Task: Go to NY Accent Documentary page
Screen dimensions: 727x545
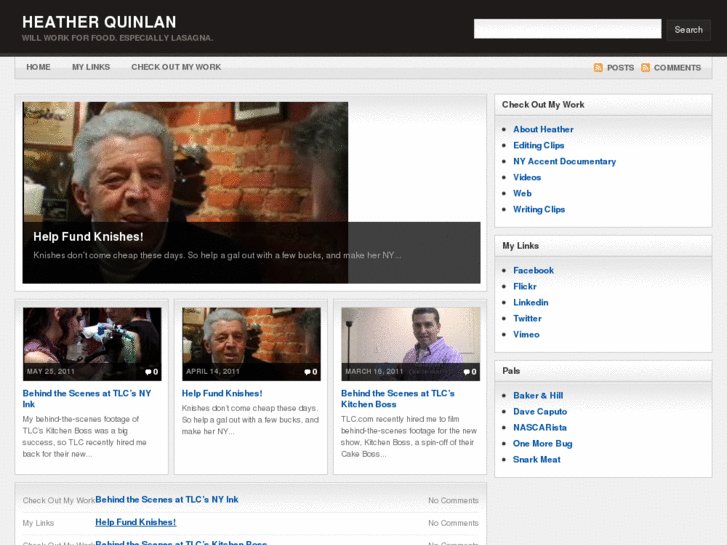Action: point(564,161)
